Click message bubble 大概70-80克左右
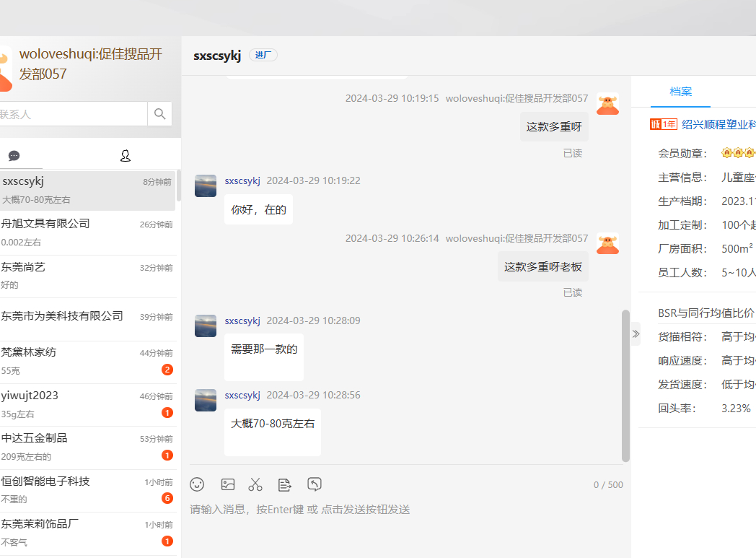756x558 pixels. 273,432
